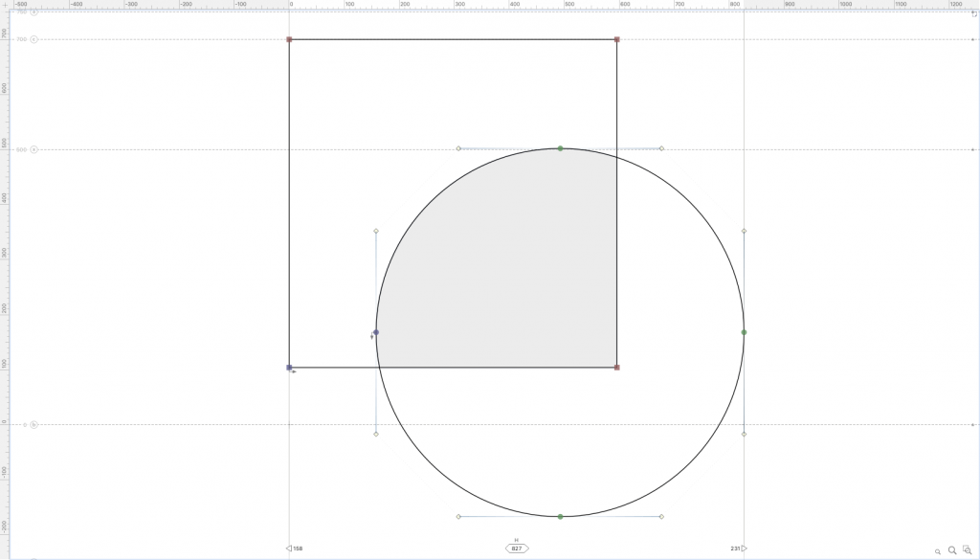Click the 'a' guideline marker at canvas top
Screen dimensions: 980x560
tap(33, 11)
